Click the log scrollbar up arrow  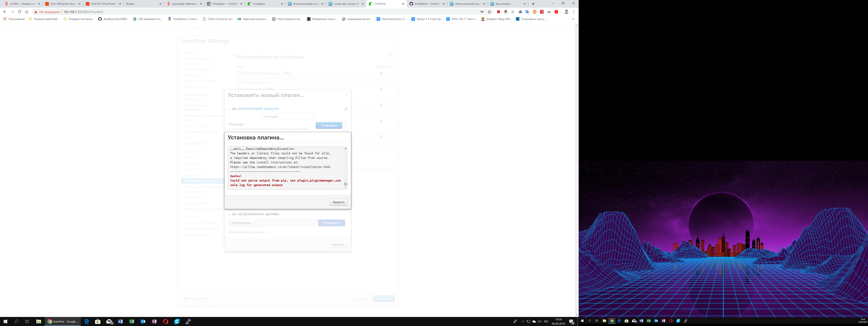(x=345, y=149)
